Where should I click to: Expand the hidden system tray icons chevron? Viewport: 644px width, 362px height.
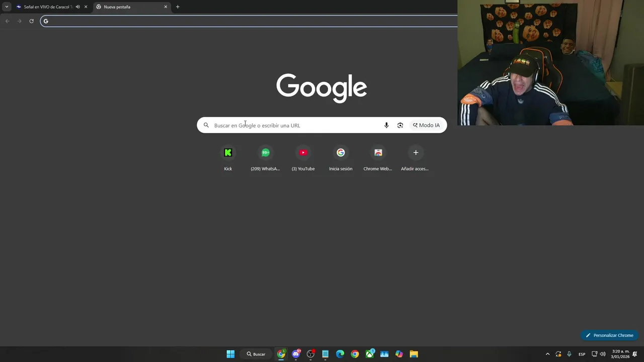547,354
